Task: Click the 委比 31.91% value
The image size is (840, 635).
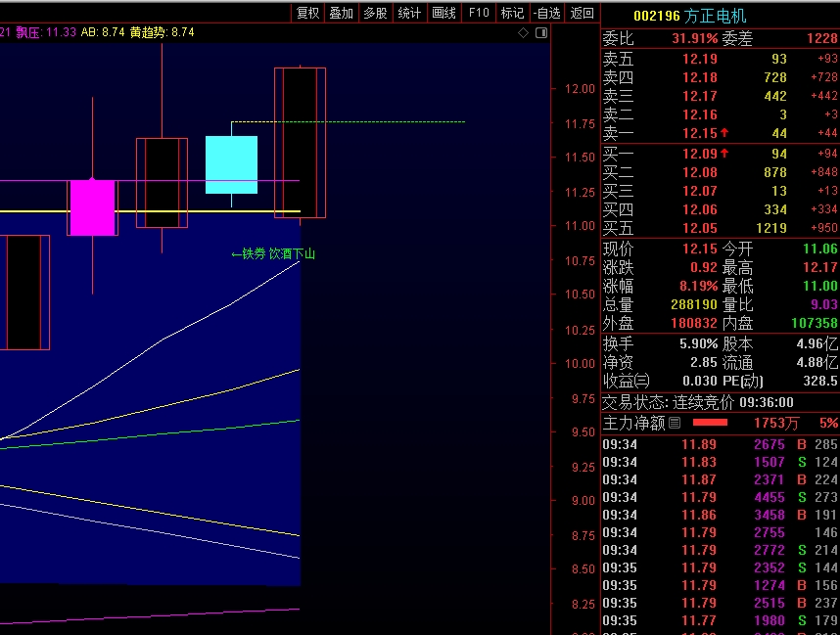Action: coord(694,38)
